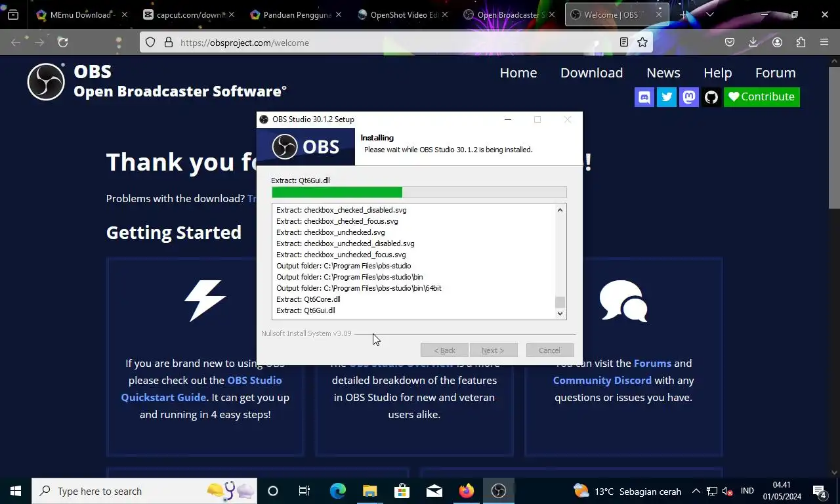Select 'Output folder: C:\Program Files\obs-studio\bin\64bit'
840x504 pixels.
359,288
